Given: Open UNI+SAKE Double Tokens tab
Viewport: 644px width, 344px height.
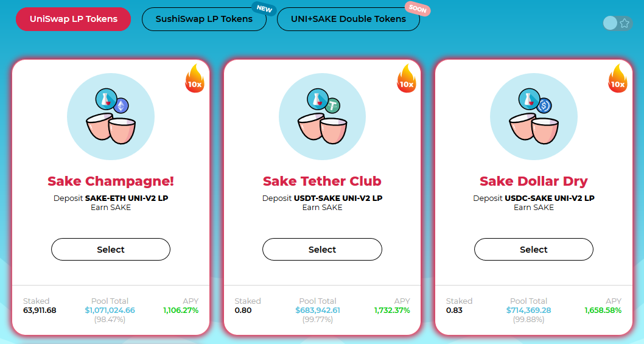Looking at the screenshot, I should coord(348,19).
